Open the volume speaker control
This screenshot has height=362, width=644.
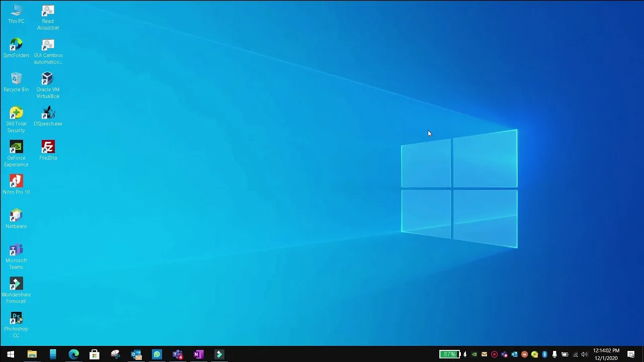point(585,354)
